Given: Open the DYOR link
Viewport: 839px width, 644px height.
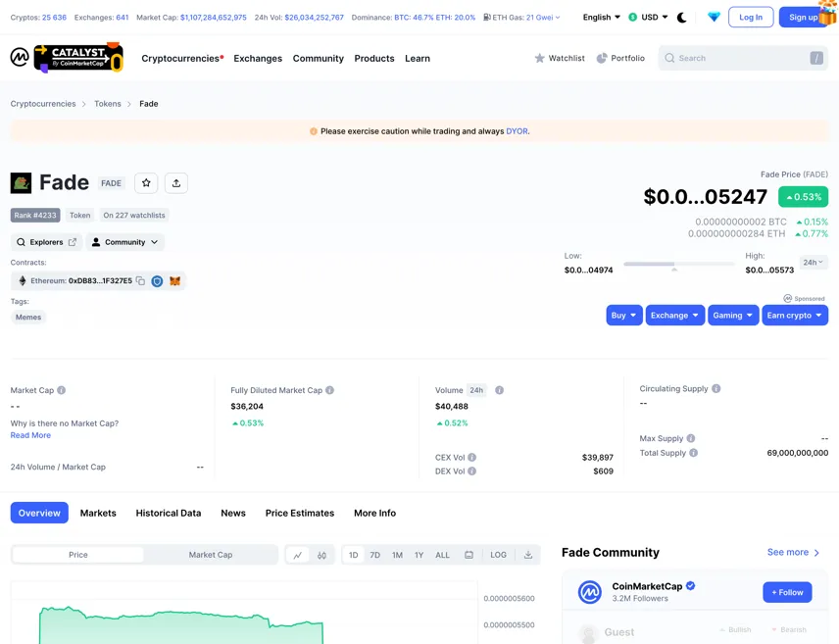Looking at the screenshot, I should pyautogui.click(x=517, y=131).
